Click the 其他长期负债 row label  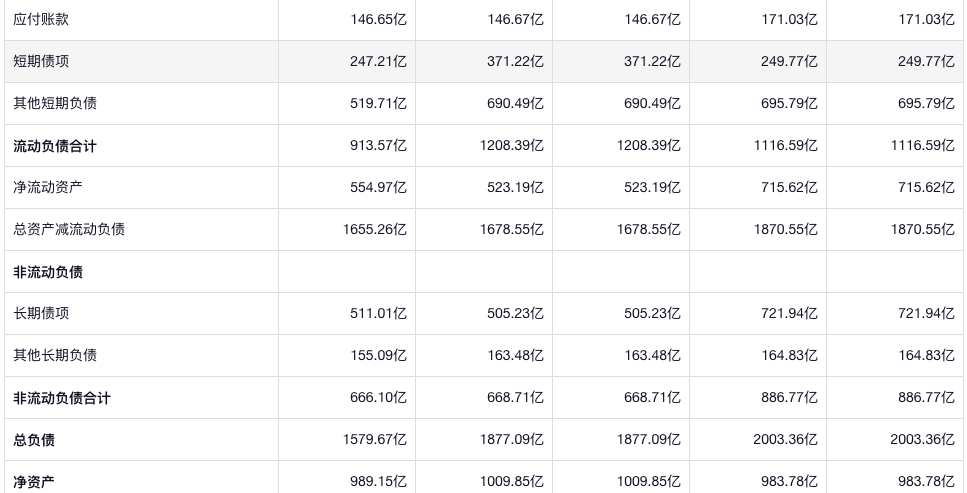click(55, 355)
